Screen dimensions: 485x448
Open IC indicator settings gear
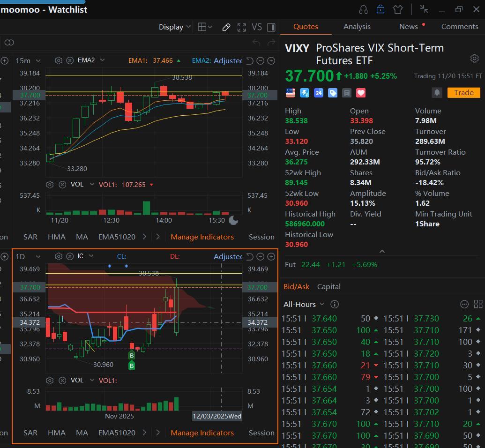[x=59, y=256]
